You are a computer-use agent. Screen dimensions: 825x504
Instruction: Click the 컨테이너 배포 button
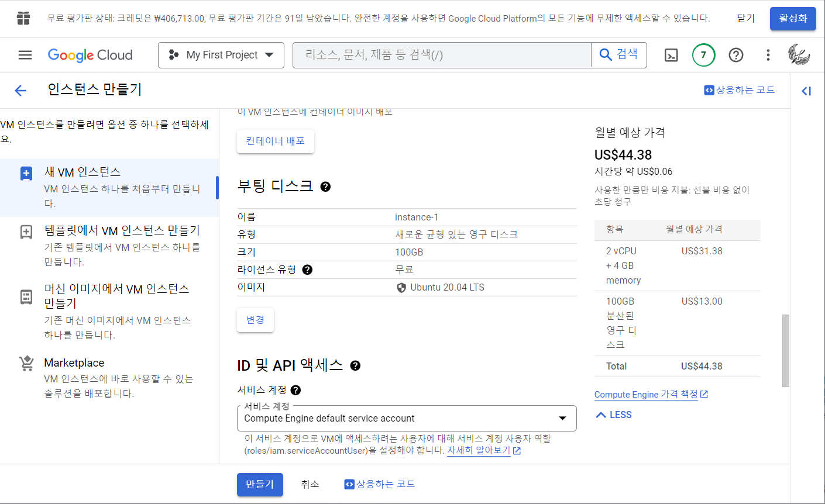click(x=276, y=141)
